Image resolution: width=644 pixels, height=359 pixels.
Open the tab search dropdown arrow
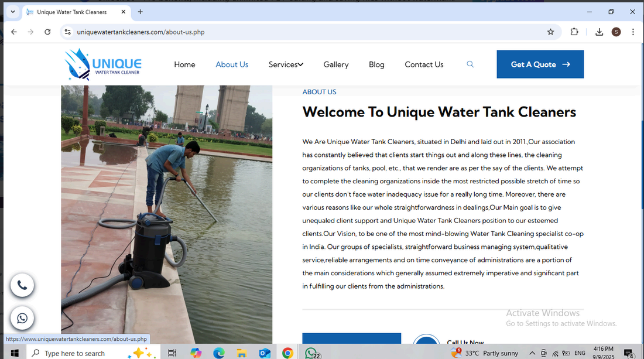[x=13, y=12]
